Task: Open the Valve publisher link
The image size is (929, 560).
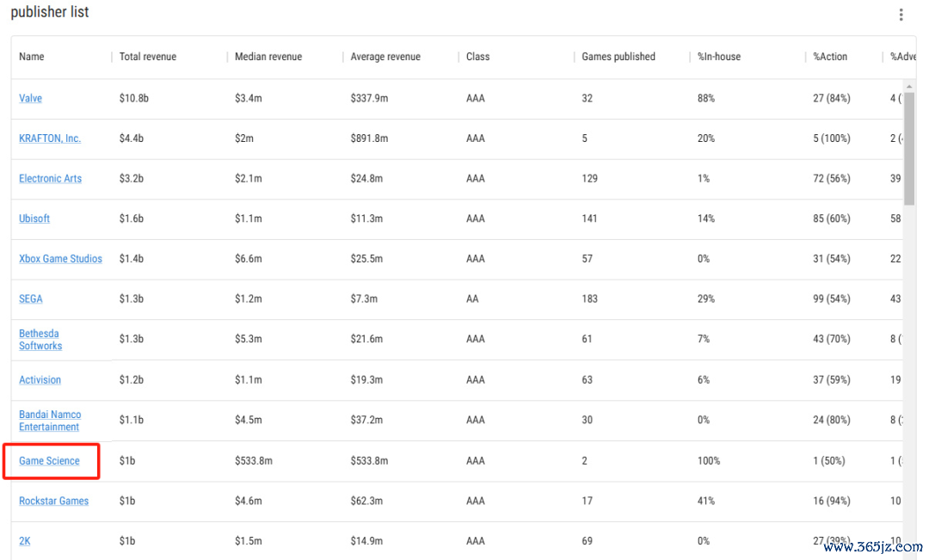Action: [x=30, y=98]
